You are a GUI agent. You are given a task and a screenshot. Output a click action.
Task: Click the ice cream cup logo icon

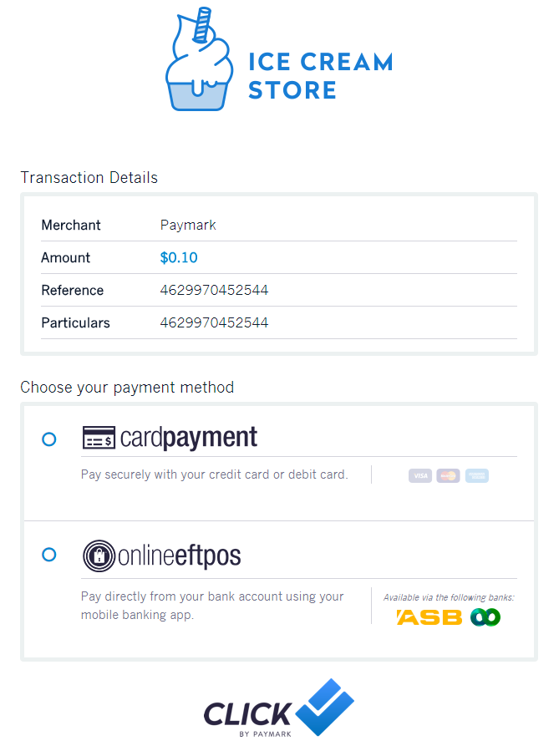pos(199,58)
